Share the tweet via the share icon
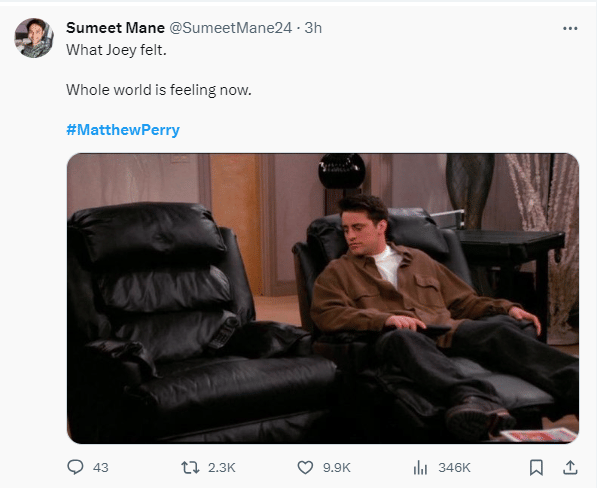Viewport: 610px width, 488px height. (570, 467)
